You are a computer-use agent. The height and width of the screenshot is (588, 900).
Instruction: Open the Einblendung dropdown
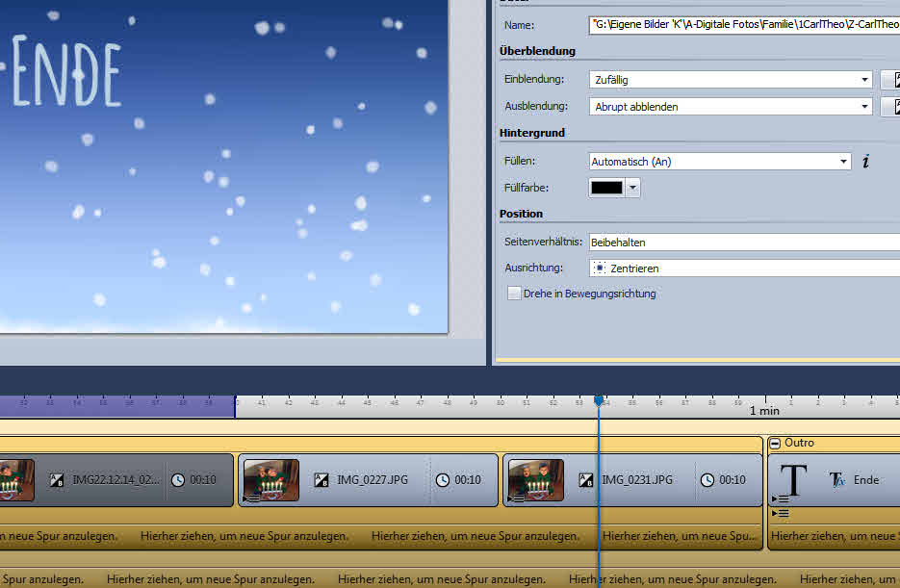point(864,80)
